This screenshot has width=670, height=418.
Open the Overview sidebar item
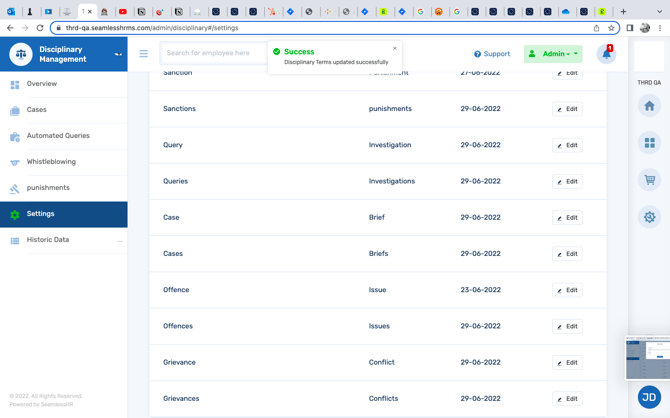(64, 84)
